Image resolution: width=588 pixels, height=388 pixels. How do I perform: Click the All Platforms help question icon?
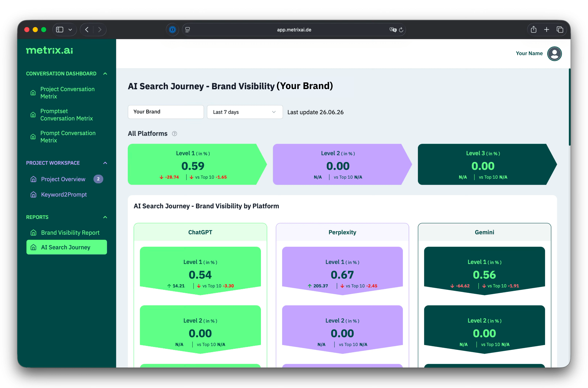[174, 134]
